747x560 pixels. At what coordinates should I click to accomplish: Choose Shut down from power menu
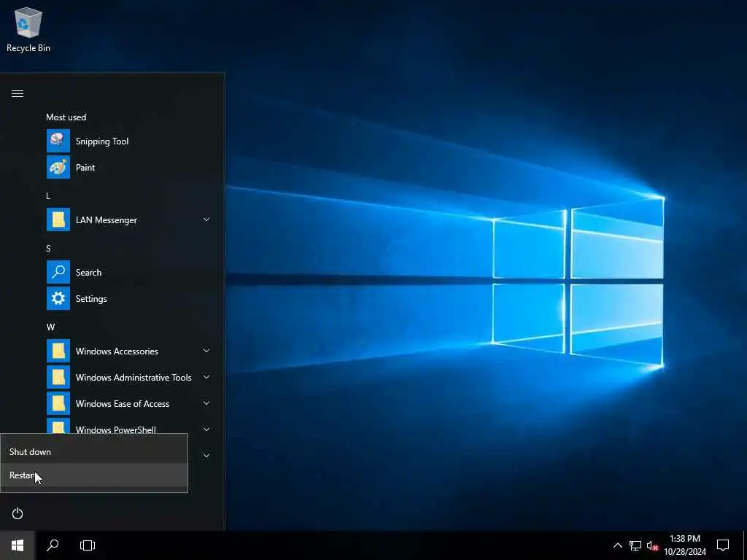click(x=94, y=451)
